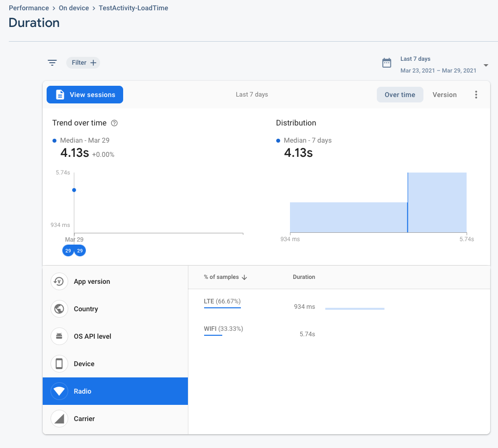Click the Mar 29 data point on trend chart
Image resolution: width=498 pixels, height=448 pixels.
pyautogui.click(x=74, y=190)
